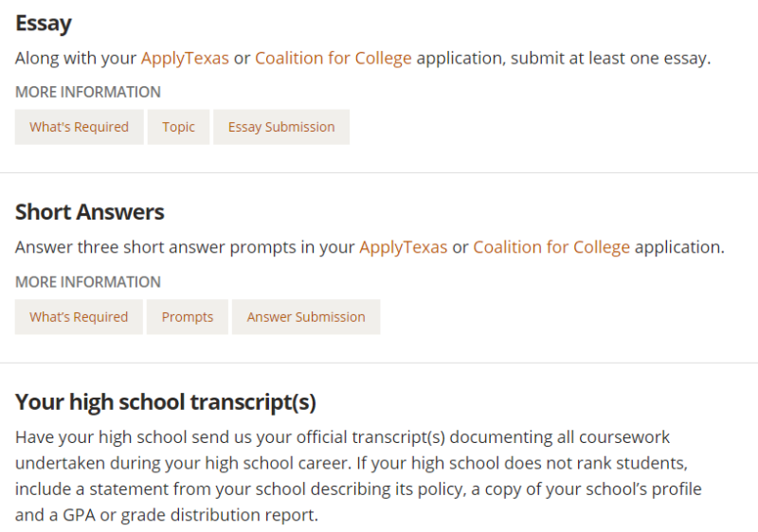
Task: Click ApplyTexas link in Short Answers section
Action: coord(403,247)
